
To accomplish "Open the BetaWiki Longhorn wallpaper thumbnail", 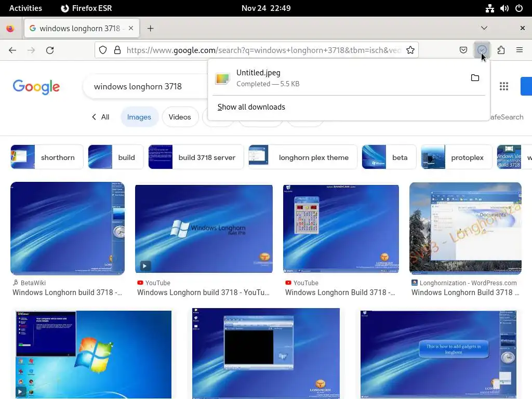I will [68, 229].
